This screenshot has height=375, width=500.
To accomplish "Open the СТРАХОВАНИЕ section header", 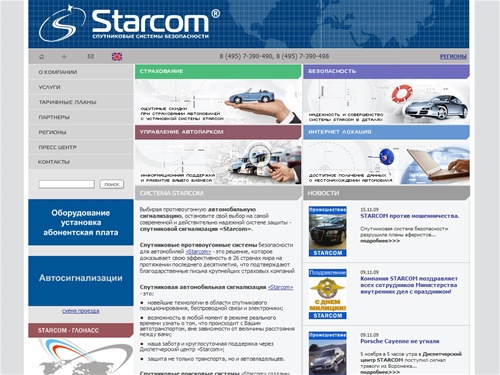I will tap(218, 71).
